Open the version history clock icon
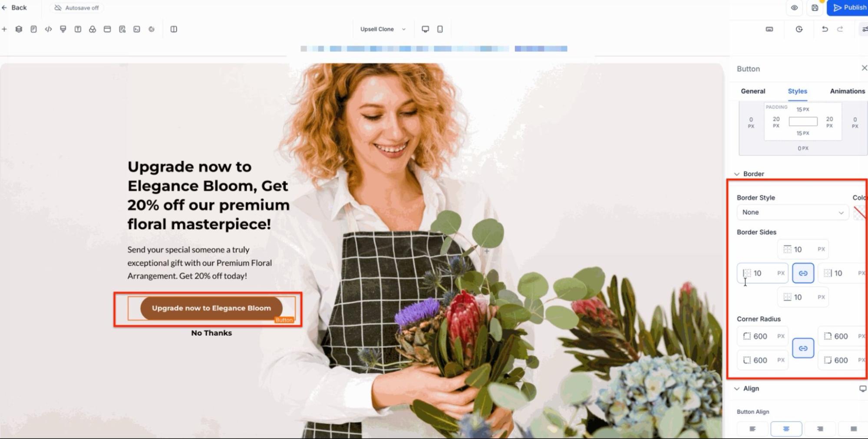This screenshot has height=439, width=868. 799,29
